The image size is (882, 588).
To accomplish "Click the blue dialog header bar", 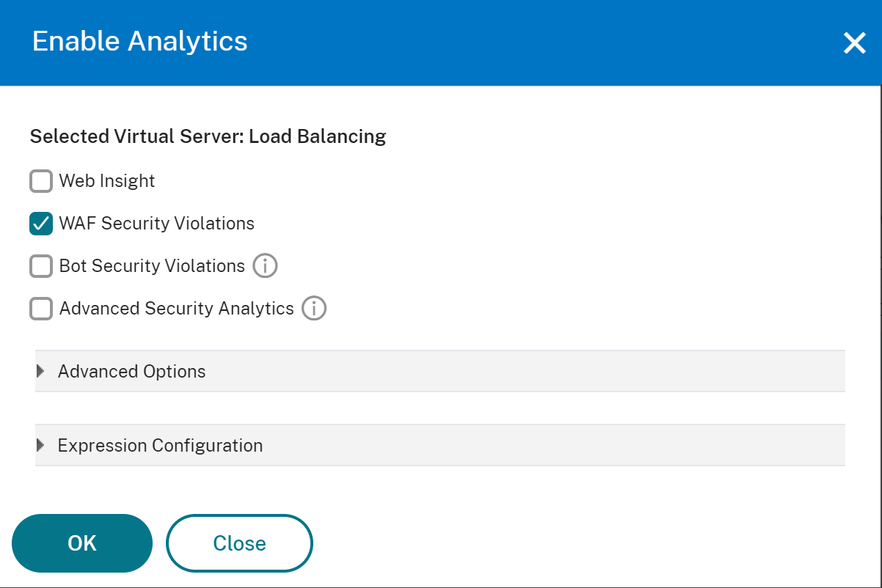I will pos(440,43).
